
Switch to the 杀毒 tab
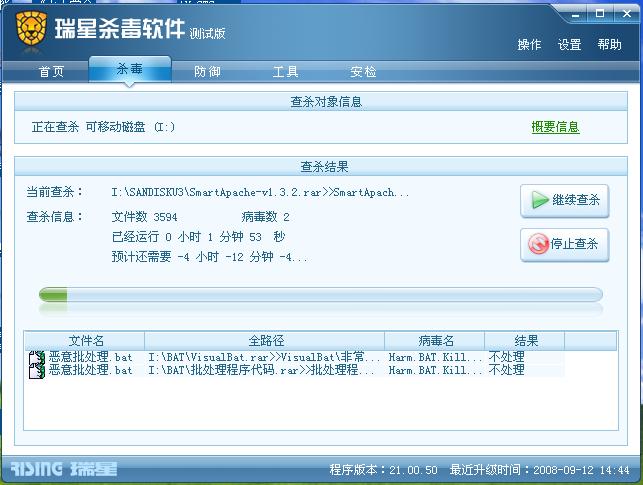pos(130,69)
